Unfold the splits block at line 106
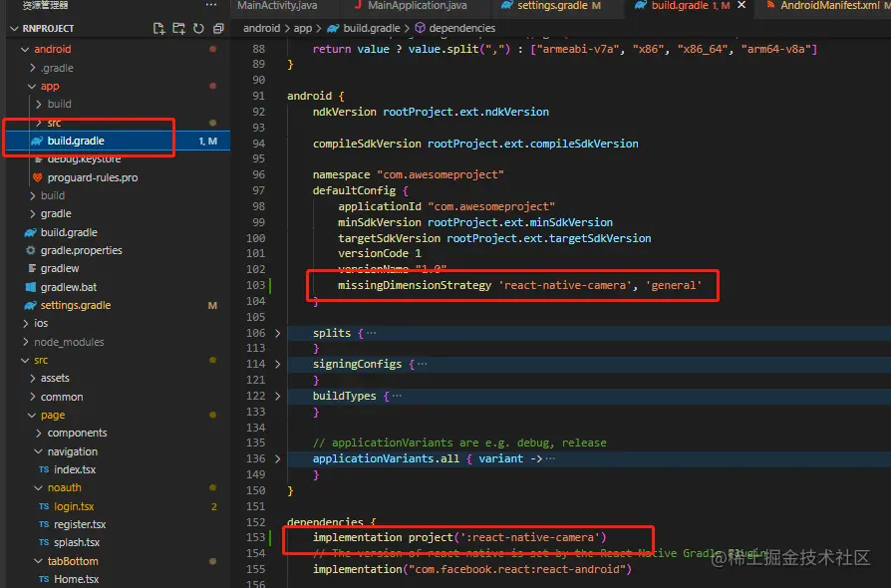The height and width of the screenshot is (588, 891). coord(278,333)
